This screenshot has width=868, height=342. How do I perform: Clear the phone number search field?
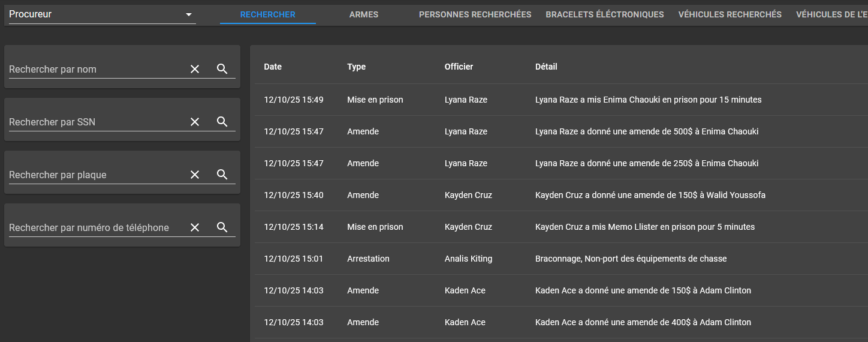[x=195, y=227]
